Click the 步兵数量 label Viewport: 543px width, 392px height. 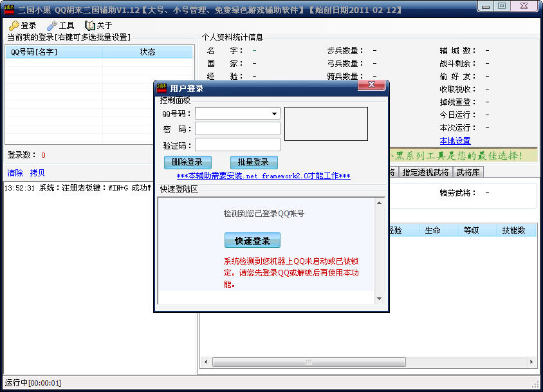coord(345,51)
